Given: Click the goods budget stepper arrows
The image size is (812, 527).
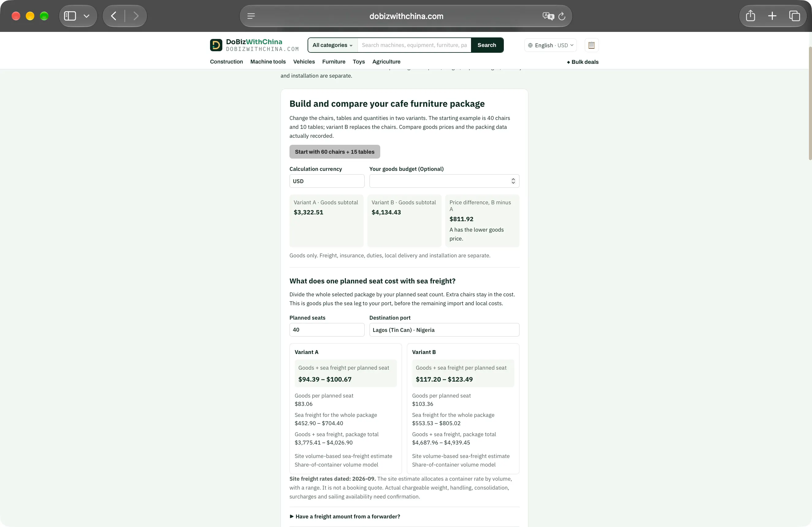Looking at the screenshot, I should pos(513,181).
